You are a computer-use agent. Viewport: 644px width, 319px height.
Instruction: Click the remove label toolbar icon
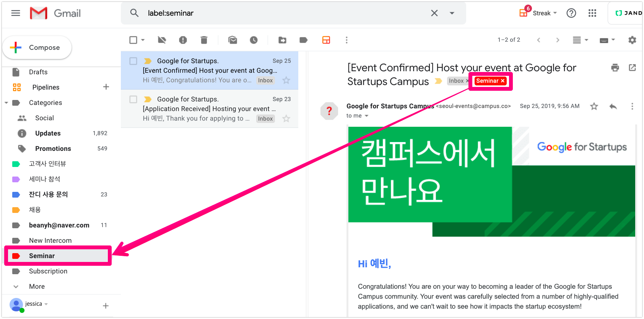pos(162,40)
